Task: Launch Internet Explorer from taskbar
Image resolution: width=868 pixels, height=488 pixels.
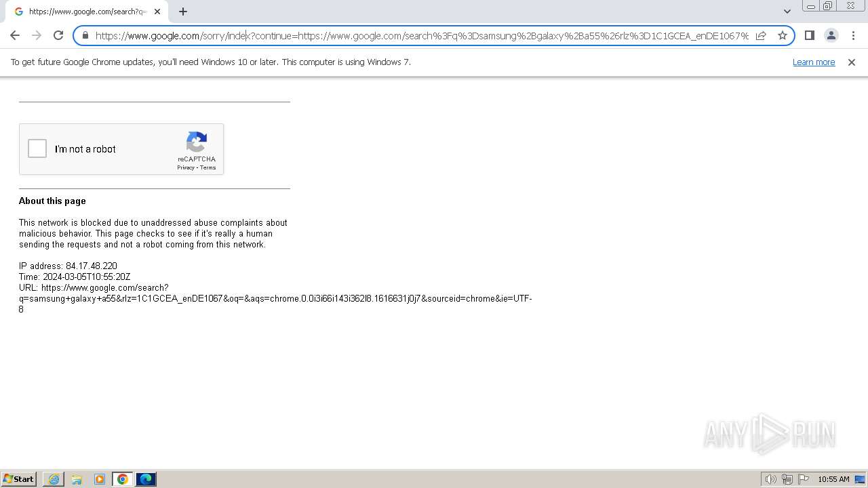Action: pos(54,479)
